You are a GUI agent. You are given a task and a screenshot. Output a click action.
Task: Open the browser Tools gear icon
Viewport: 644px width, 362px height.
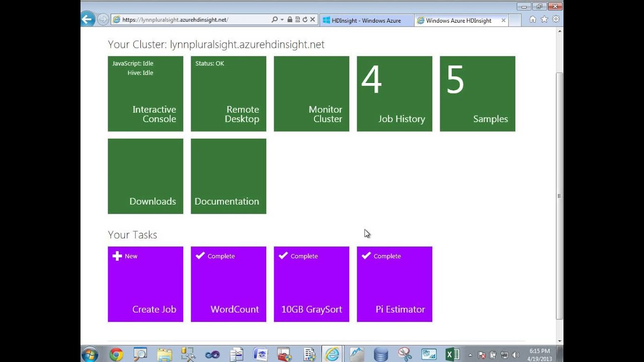point(556,20)
